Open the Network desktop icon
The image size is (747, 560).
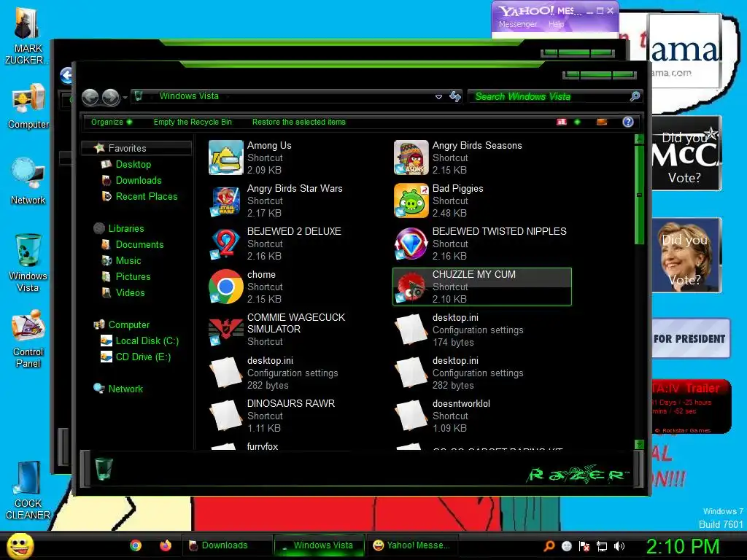(x=28, y=182)
